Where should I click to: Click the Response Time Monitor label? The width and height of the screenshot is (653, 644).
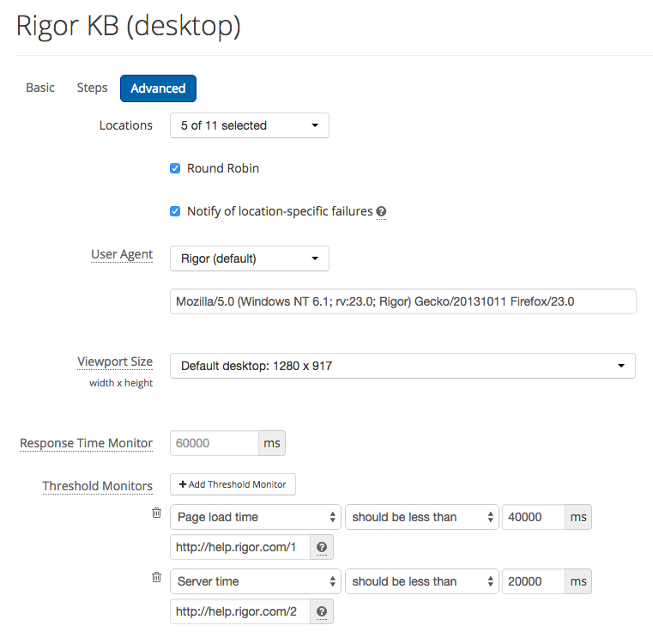pyautogui.click(x=86, y=443)
